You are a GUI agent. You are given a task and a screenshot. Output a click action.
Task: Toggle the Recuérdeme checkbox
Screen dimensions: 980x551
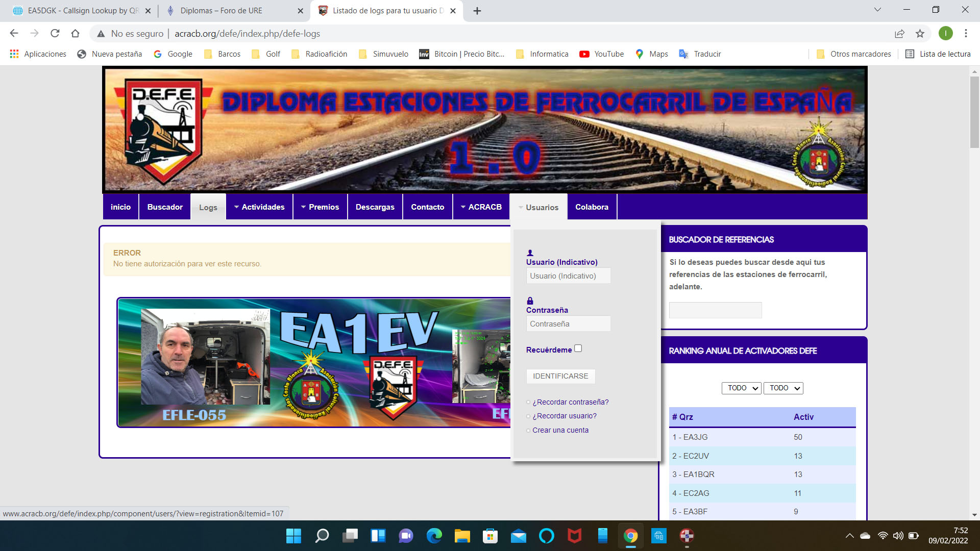[x=578, y=348]
